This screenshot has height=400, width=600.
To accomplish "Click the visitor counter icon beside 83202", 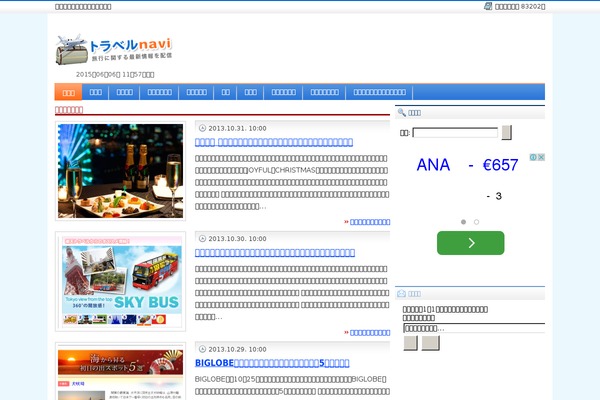I will [488, 6].
